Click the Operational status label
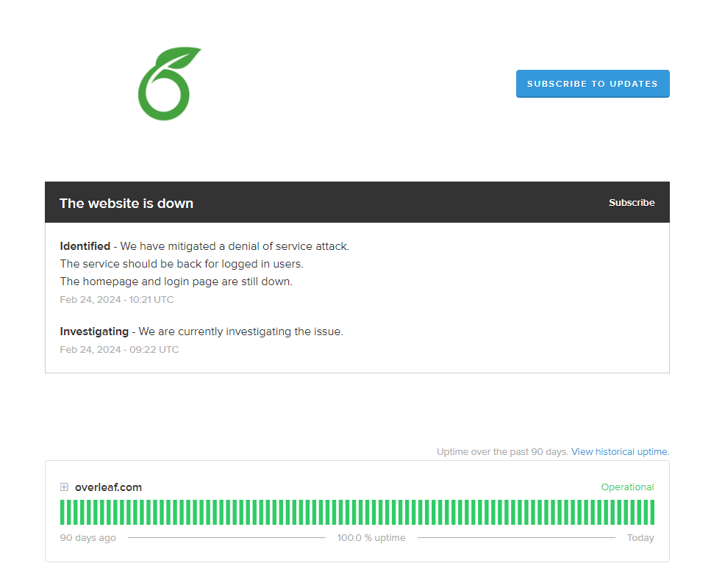The width and height of the screenshot is (711, 588). (x=627, y=487)
